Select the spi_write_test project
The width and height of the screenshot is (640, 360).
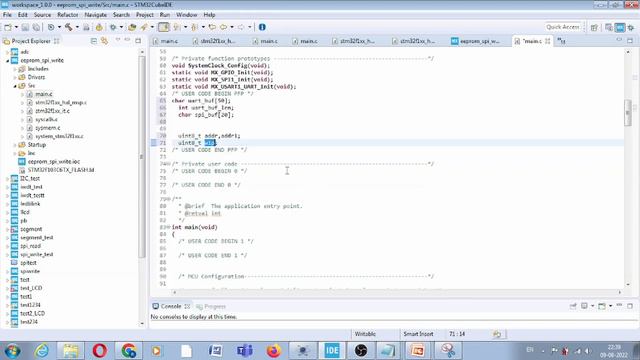[x=37, y=254]
